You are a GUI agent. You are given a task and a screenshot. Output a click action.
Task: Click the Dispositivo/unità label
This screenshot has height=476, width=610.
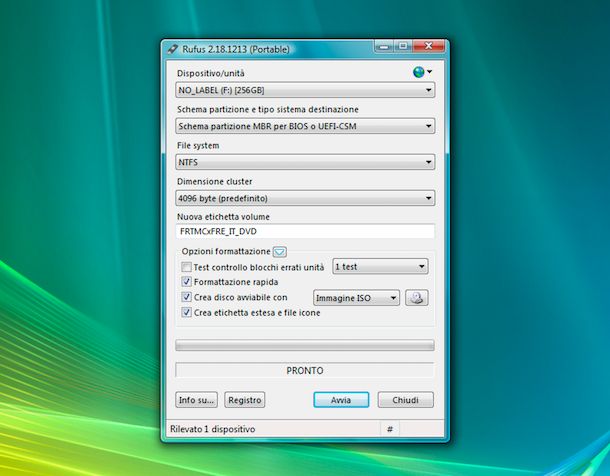pyautogui.click(x=211, y=73)
